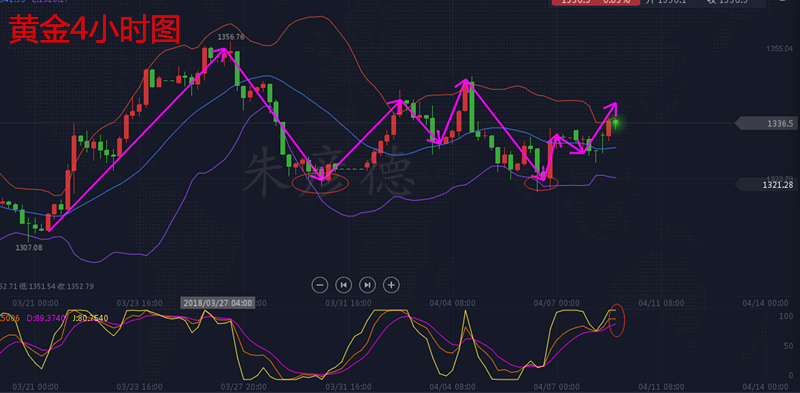
Task: Click the 1307.08 low price label
Action: coord(30,248)
